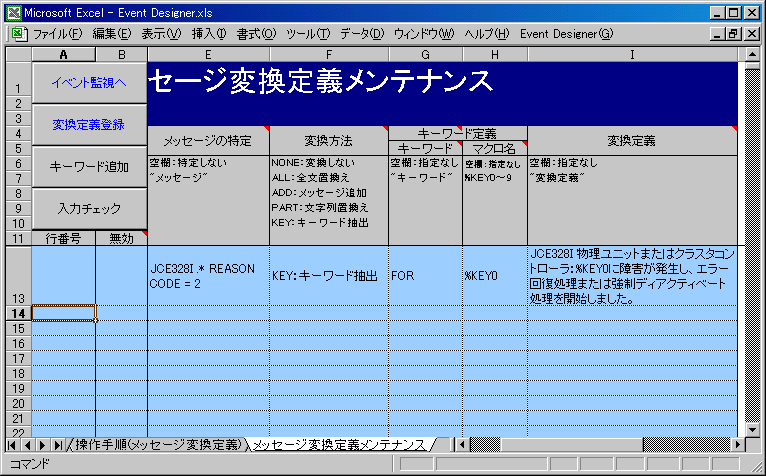Click the horizontal scrollbar right arrow
Viewport: 766px width, 476px height.
tap(738, 444)
